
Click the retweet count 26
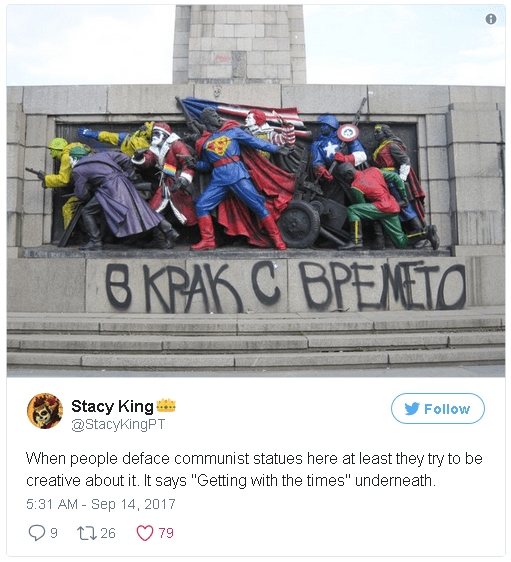click(x=108, y=533)
